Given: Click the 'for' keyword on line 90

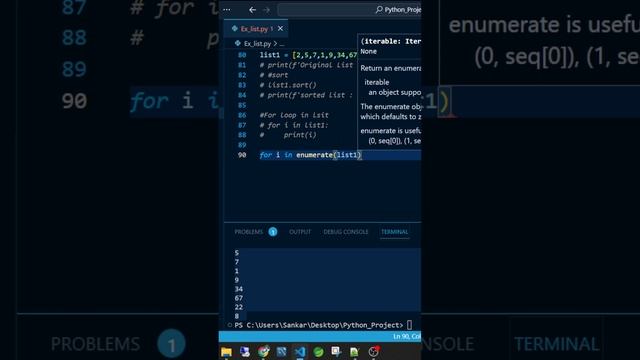Looking at the screenshot, I should coord(266,155).
